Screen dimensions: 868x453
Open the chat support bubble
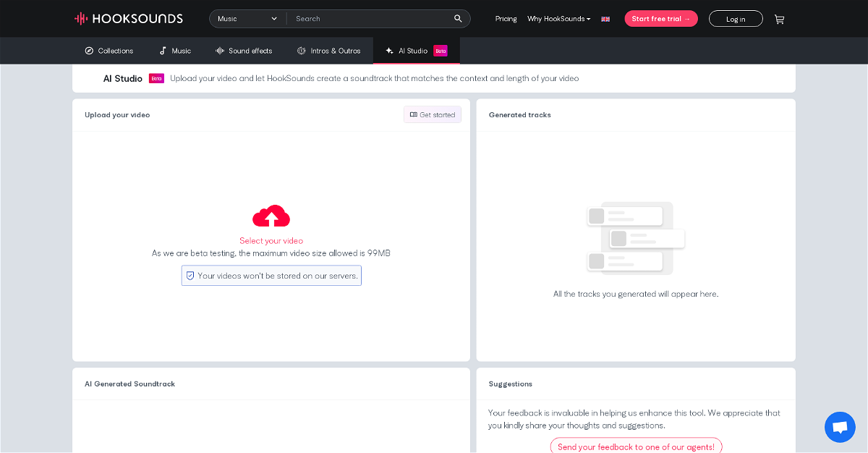point(840,427)
